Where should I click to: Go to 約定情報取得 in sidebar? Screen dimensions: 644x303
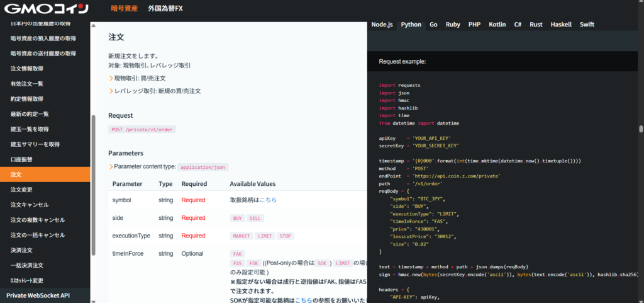[x=27, y=99]
